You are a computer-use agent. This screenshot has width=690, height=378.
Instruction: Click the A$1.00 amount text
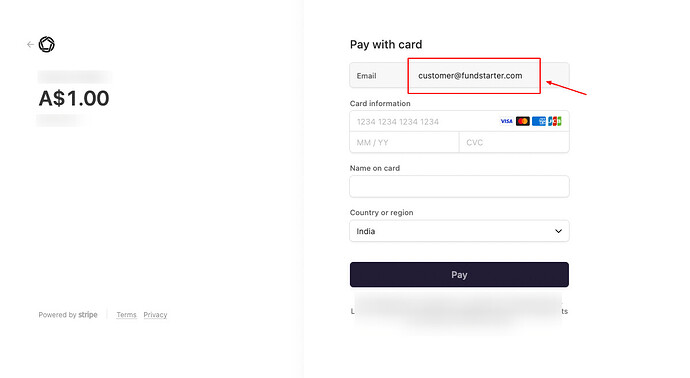tap(74, 98)
